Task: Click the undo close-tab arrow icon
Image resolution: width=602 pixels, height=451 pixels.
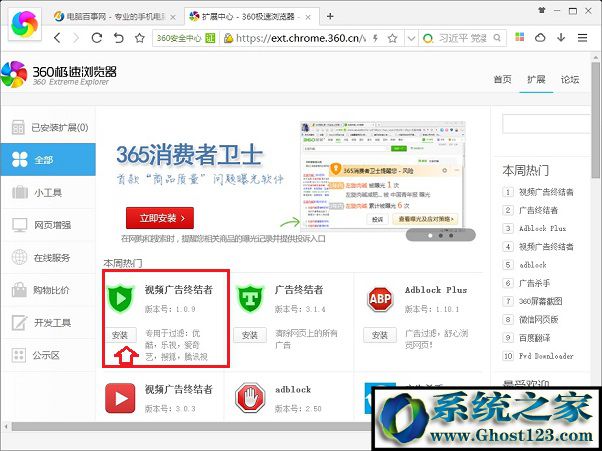Action: pos(118,38)
